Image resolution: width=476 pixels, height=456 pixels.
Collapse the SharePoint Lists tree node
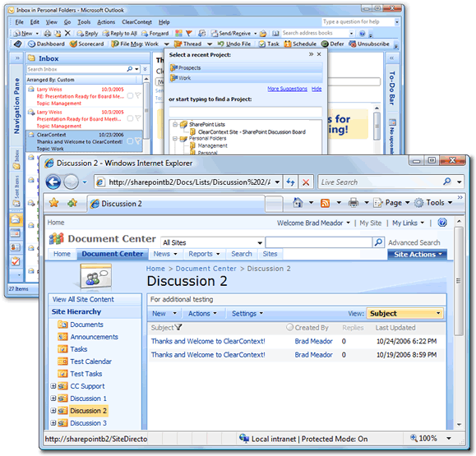(x=175, y=124)
